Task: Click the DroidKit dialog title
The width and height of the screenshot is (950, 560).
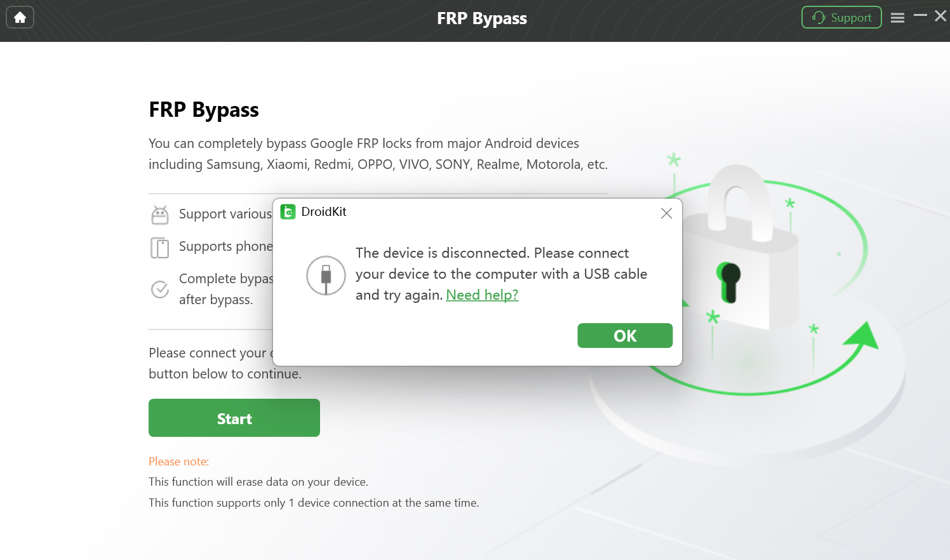Action: tap(324, 211)
